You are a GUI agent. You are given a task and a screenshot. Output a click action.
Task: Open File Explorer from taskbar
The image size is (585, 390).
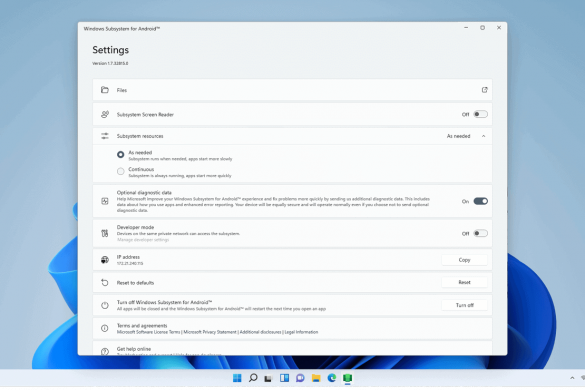[316, 378]
